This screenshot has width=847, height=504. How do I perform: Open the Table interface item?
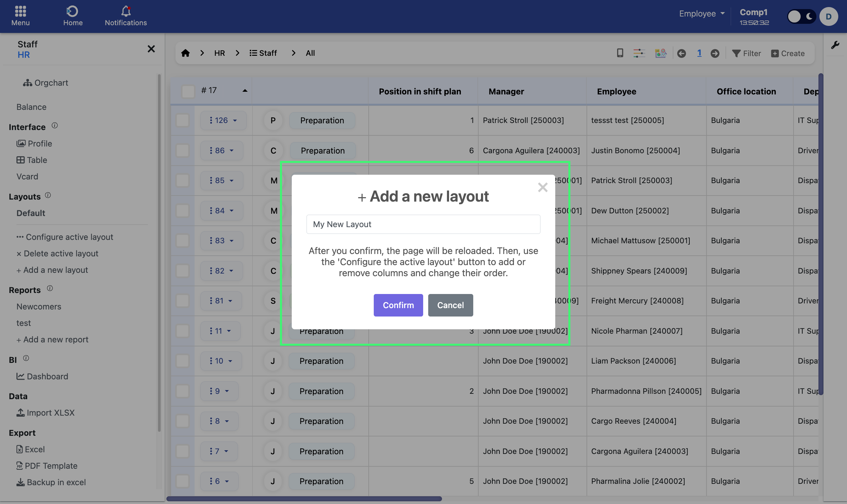tap(32, 160)
